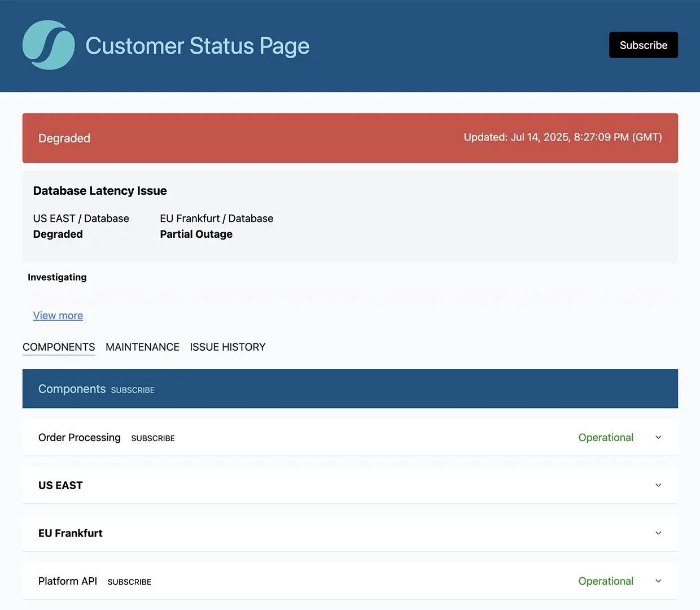The width and height of the screenshot is (700, 610).
Task: Click the Database Latency Issue title
Action: click(100, 191)
